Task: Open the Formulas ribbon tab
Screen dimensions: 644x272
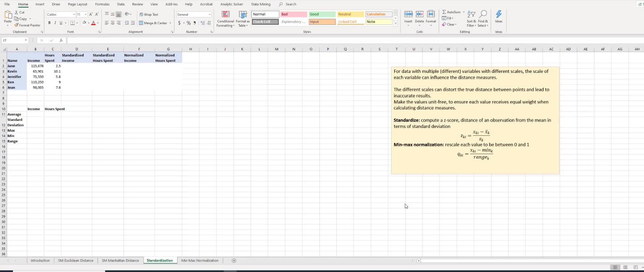Action: (x=102, y=4)
